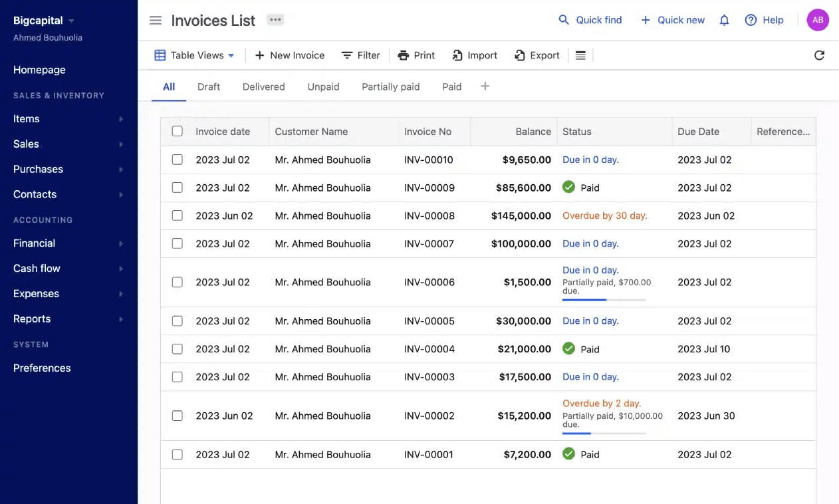Open the Draft invoices tab
Viewport: 839px width, 504px height.
(x=208, y=86)
